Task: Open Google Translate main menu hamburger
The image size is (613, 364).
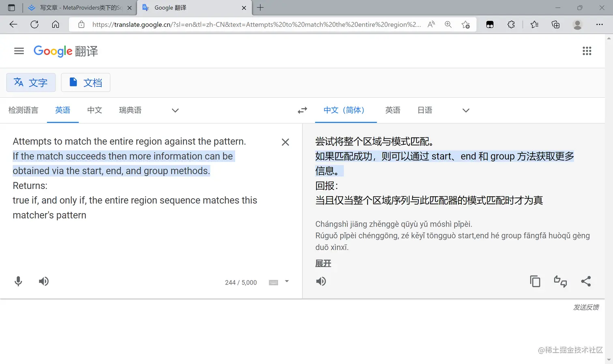Action: [19, 51]
